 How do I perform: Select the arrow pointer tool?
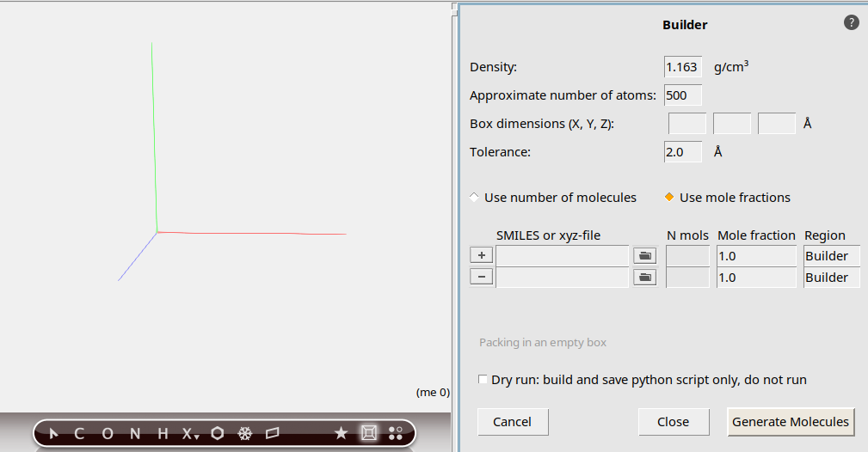tap(54, 434)
